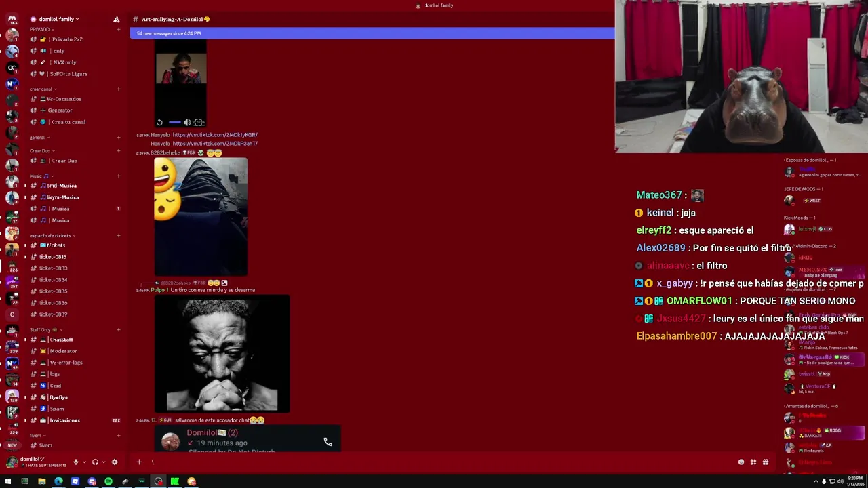This screenshot has height=488, width=868.
Task: Open microphone input options arrow
Action: (x=84, y=462)
